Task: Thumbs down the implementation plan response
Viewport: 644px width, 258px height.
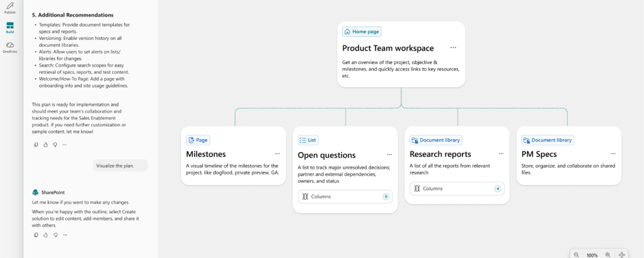Action: coord(55,145)
